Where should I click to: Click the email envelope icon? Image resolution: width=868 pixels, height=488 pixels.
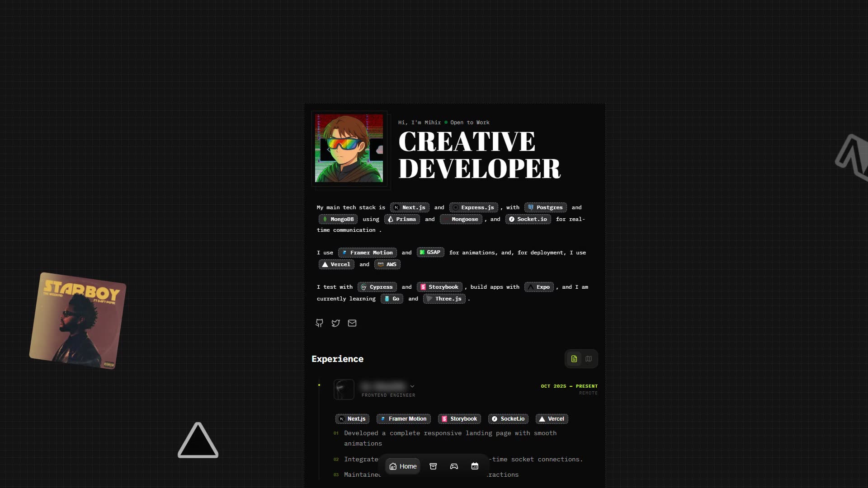[352, 323]
